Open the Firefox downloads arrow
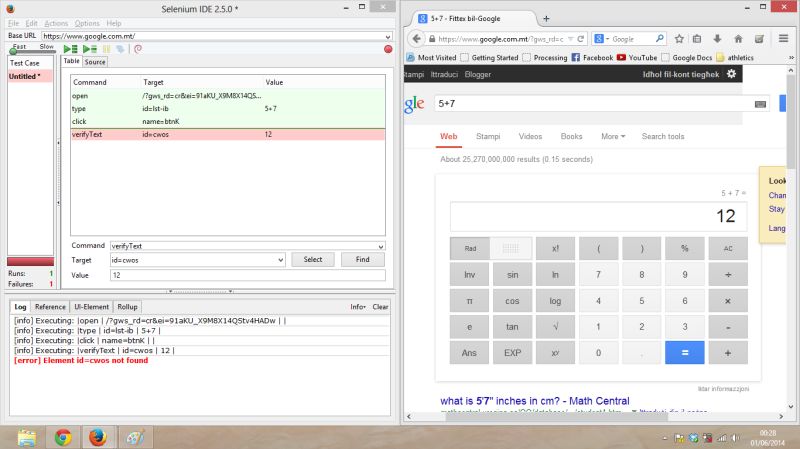This screenshot has height=449, width=800. pos(717,39)
